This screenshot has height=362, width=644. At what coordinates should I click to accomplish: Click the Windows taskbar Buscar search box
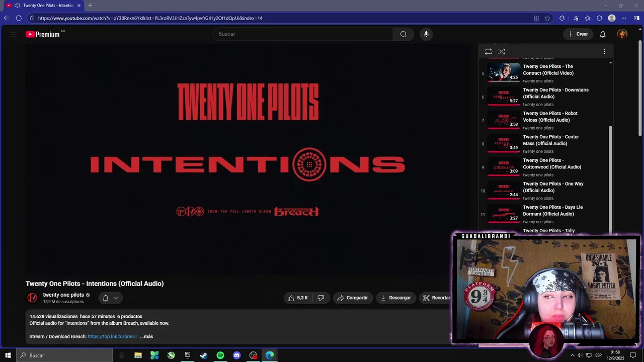click(x=64, y=355)
